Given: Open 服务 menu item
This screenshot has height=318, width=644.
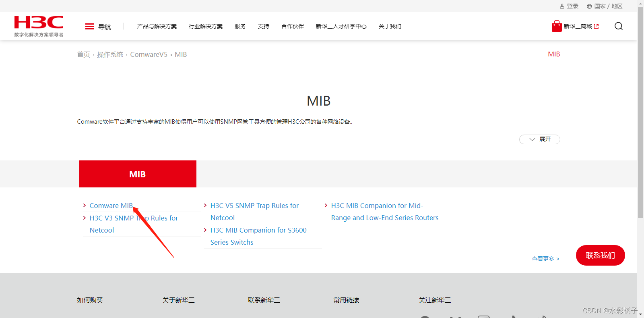Looking at the screenshot, I should tap(240, 26).
